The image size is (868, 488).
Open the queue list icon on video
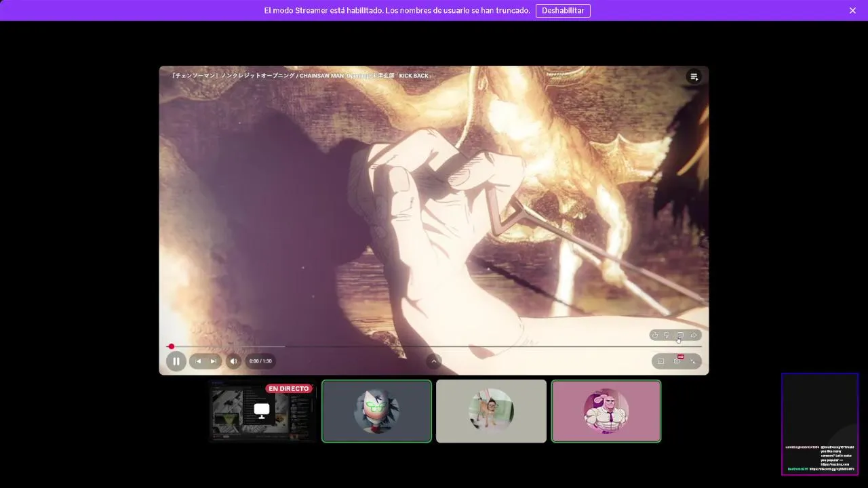(x=694, y=77)
